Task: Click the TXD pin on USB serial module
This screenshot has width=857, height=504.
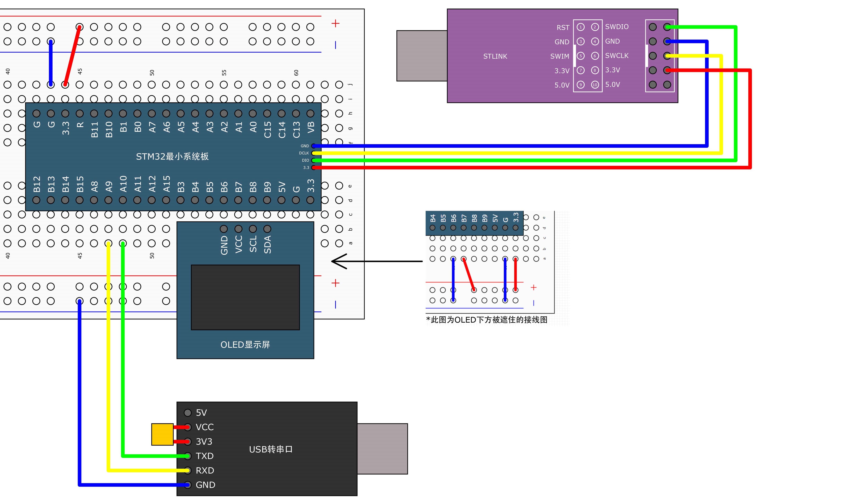Action: coord(187,456)
